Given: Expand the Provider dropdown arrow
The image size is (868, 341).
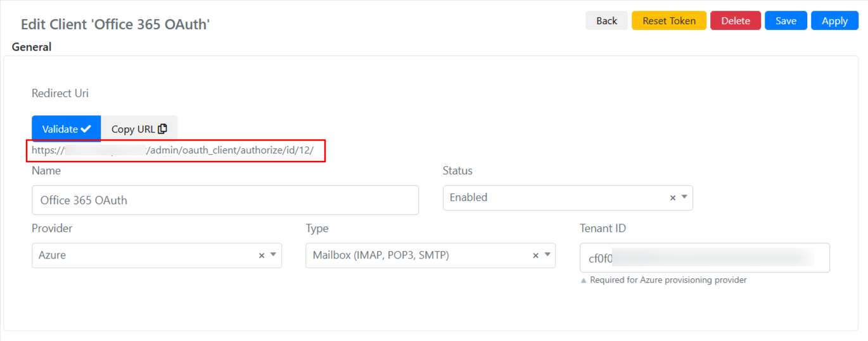Looking at the screenshot, I should [273, 255].
